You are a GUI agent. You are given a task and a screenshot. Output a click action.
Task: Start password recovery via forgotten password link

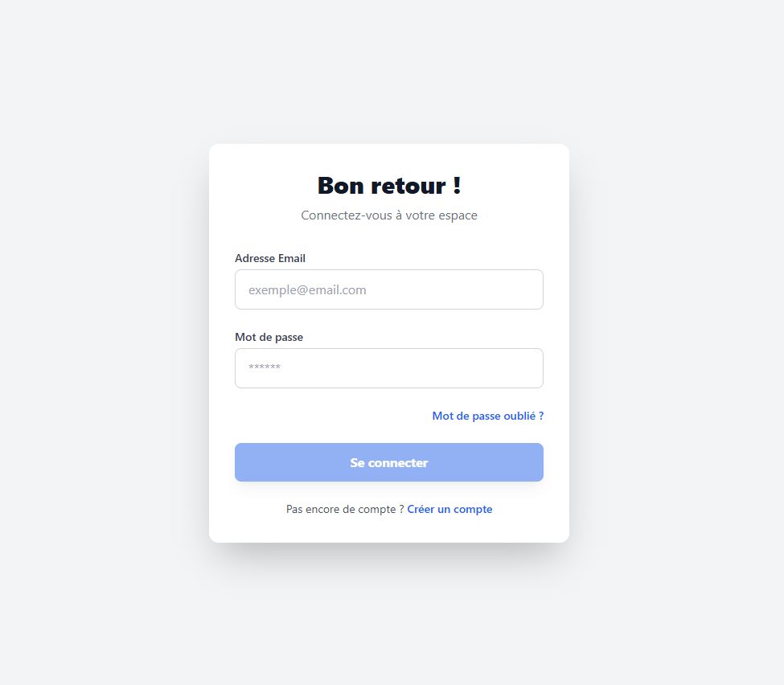click(x=487, y=416)
